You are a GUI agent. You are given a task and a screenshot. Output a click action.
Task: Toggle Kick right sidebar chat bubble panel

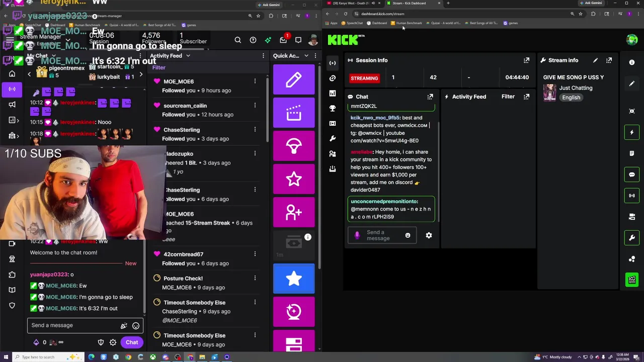pos(632,174)
